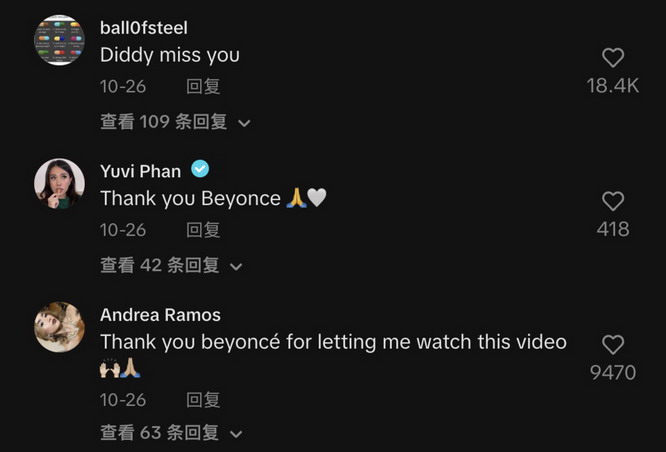Reply to ball0fsteel's comment
The width and height of the screenshot is (666, 452).
tap(203, 87)
